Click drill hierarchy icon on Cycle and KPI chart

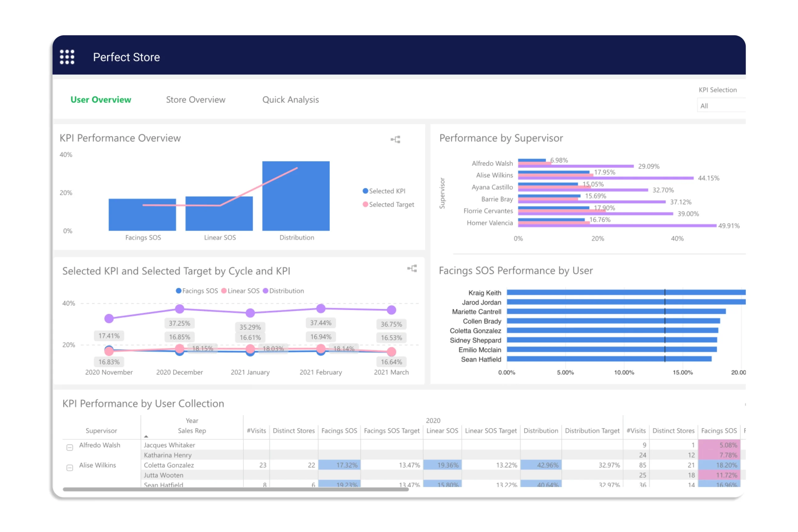pos(412,269)
